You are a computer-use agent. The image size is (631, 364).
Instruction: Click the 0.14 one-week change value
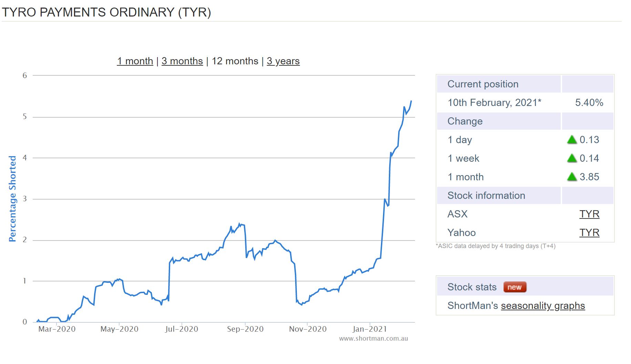click(x=589, y=158)
